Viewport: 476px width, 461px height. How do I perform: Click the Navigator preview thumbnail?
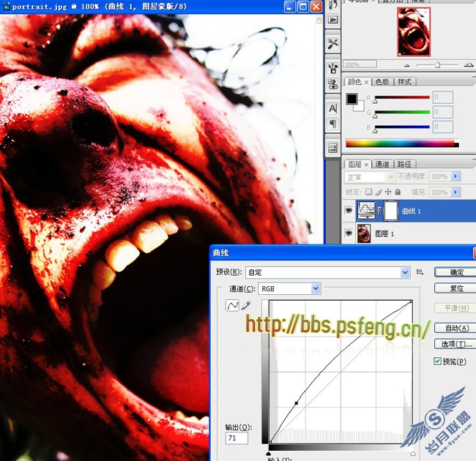414,32
